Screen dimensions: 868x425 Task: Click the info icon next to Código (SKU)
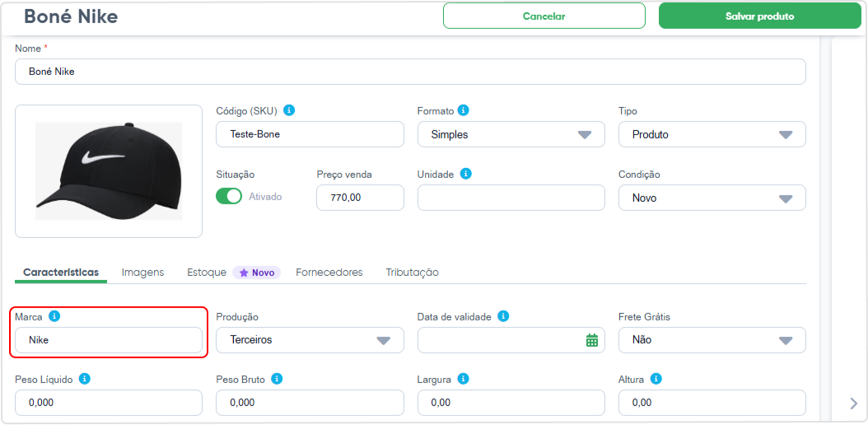pos(289,110)
